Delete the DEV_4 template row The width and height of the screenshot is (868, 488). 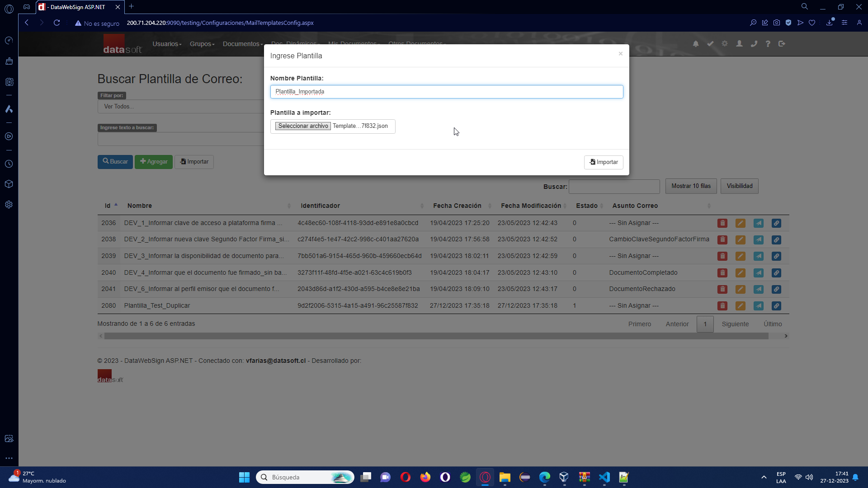point(722,273)
